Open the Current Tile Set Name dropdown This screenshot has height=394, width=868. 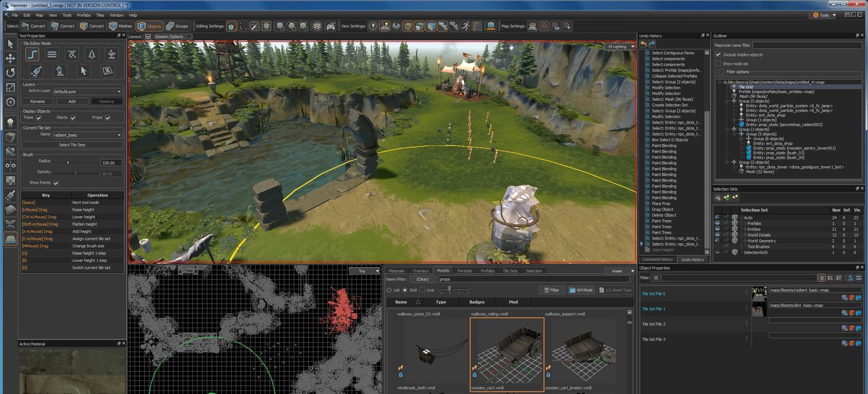[x=87, y=135]
